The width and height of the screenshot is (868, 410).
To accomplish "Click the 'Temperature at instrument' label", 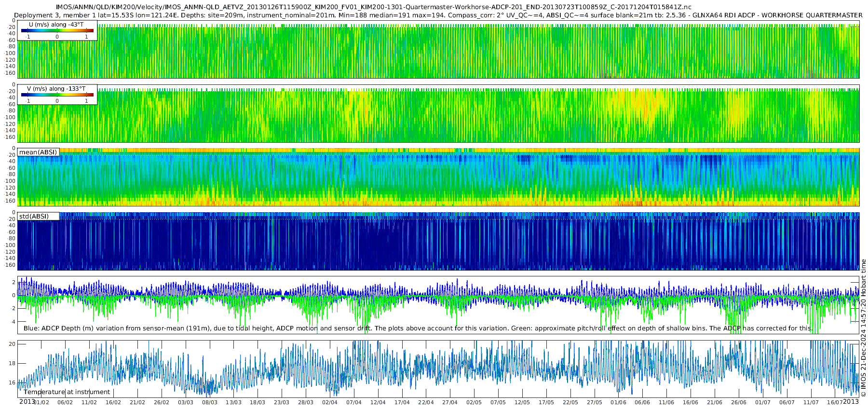I will [67, 392].
